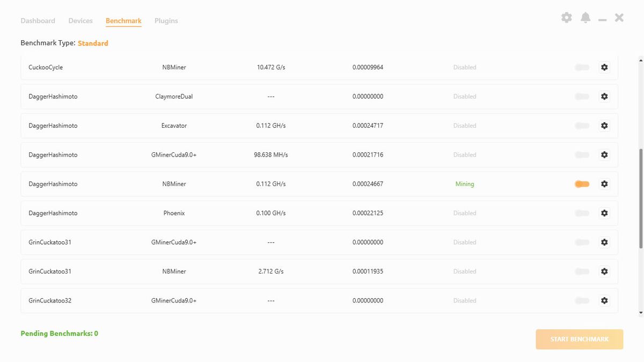This screenshot has width=644, height=362.
Task: Disable the DaggerHashimoto NBMiner mining toggle
Action: [582, 184]
